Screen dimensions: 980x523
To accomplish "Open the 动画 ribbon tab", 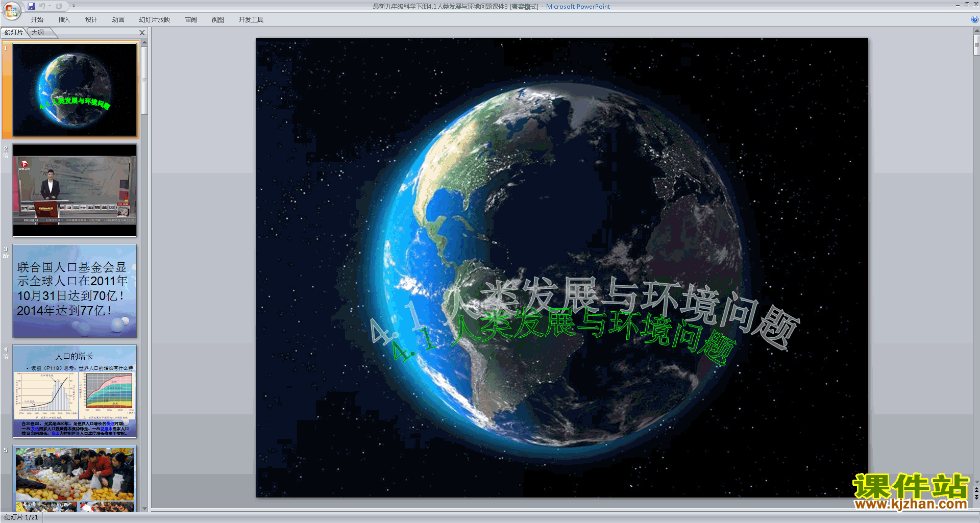I will click(118, 20).
